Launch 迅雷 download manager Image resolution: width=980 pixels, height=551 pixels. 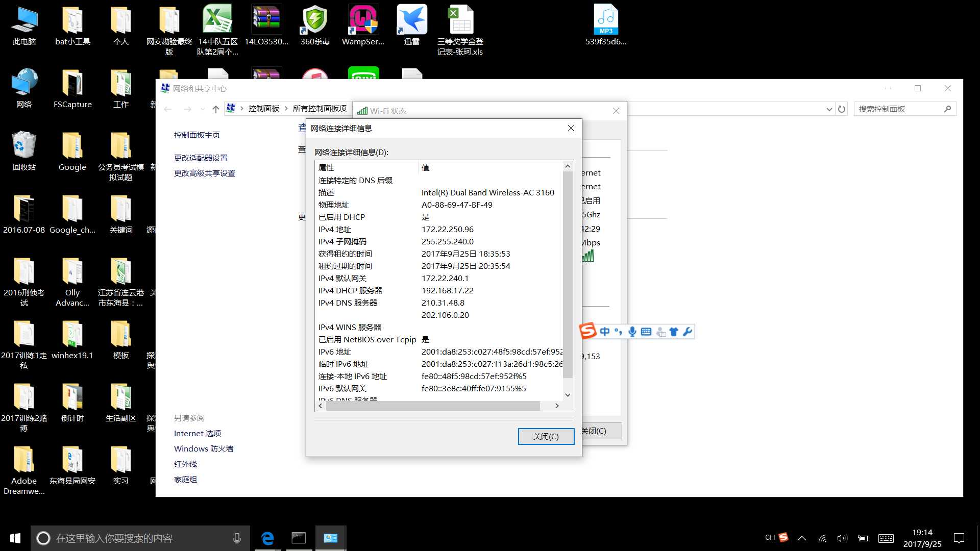(412, 26)
